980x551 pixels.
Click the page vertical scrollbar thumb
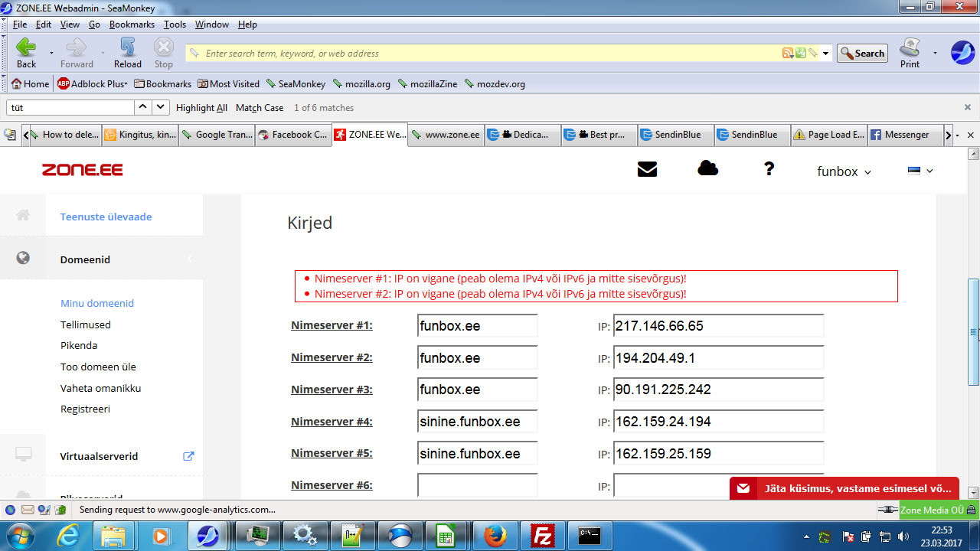[x=974, y=332]
